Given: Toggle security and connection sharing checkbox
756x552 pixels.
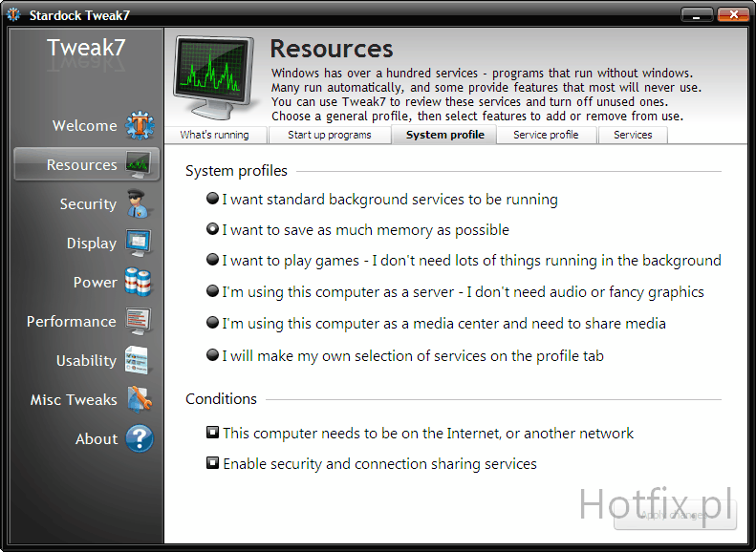Looking at the screenshot, I should (212, 463).
